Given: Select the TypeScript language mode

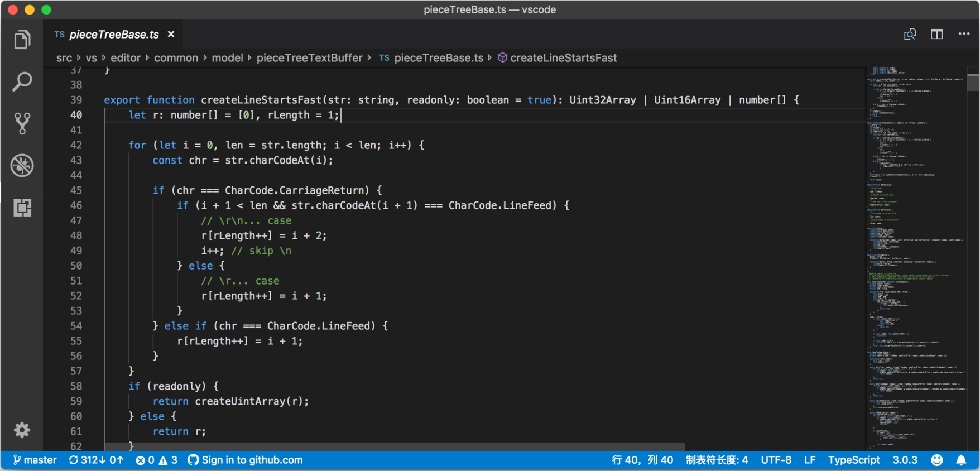Looking at the screenshot, I should pyautogui.click(x=854, y=460).
